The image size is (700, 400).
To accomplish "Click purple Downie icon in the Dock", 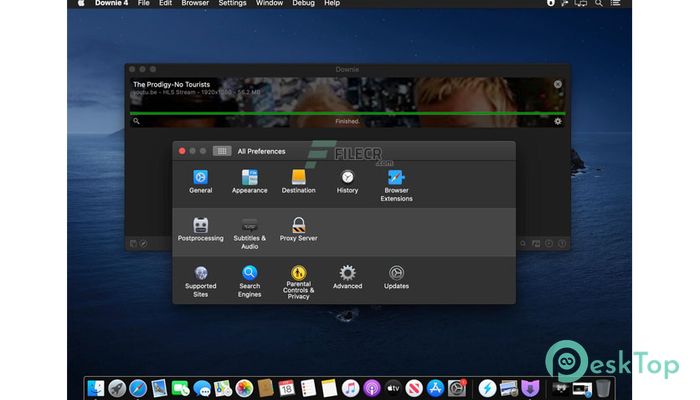I will point(530,388).
